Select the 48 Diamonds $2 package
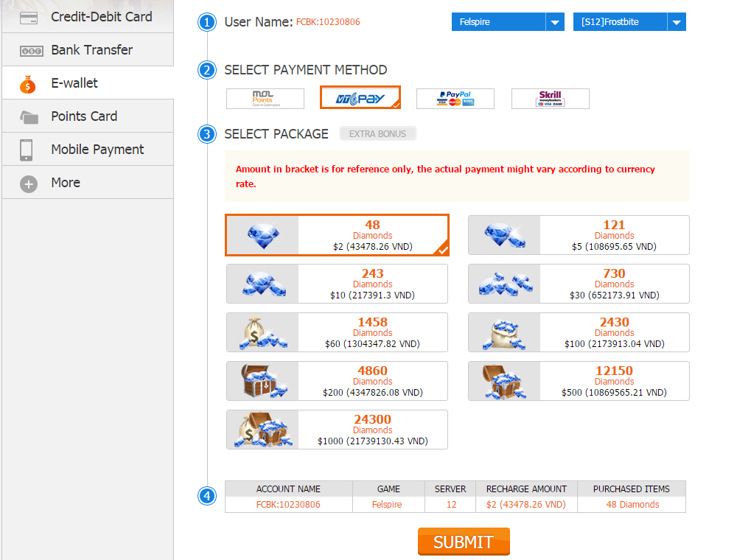 (x=337, y=235)
